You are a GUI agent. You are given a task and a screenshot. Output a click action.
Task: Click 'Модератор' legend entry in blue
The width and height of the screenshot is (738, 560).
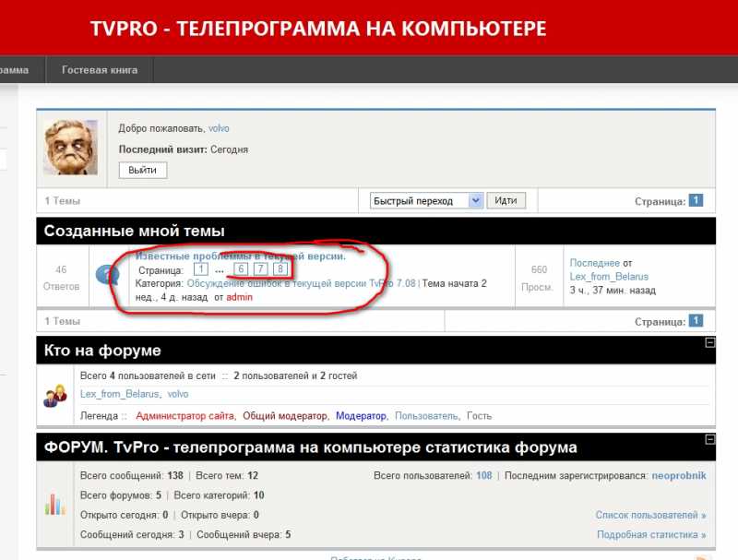tap(361, 416)
